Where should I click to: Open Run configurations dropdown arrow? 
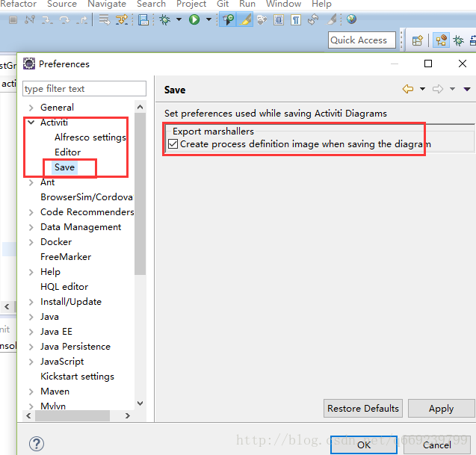pyautogui.click(x=209, y=19)
